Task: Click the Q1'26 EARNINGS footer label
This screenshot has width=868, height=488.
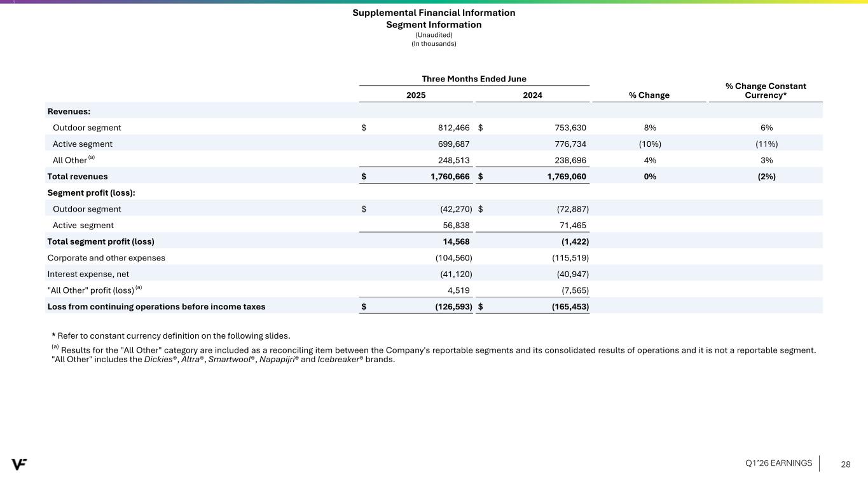Action: point(778,463)
